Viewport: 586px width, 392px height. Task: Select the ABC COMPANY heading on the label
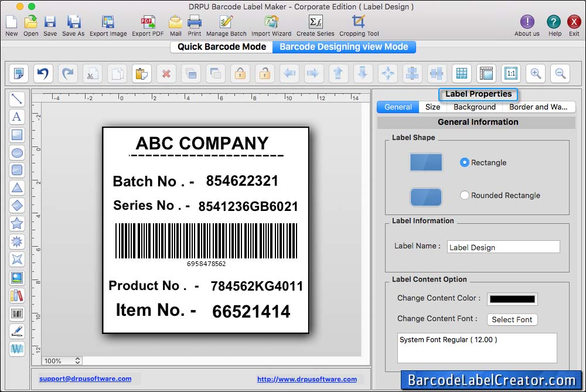[202, 143]
